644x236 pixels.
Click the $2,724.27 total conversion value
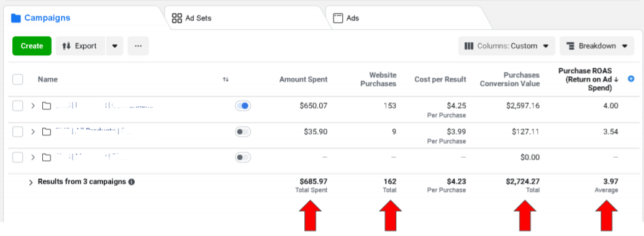(523, 181)
